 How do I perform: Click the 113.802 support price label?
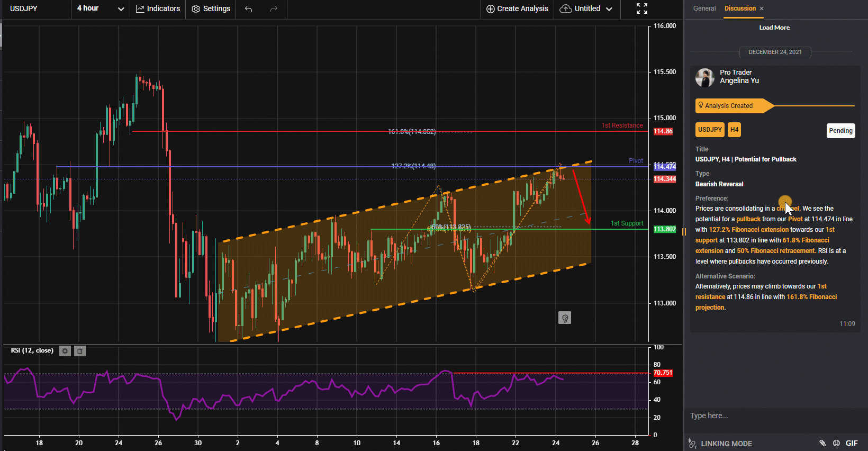[x=665, y=229]
